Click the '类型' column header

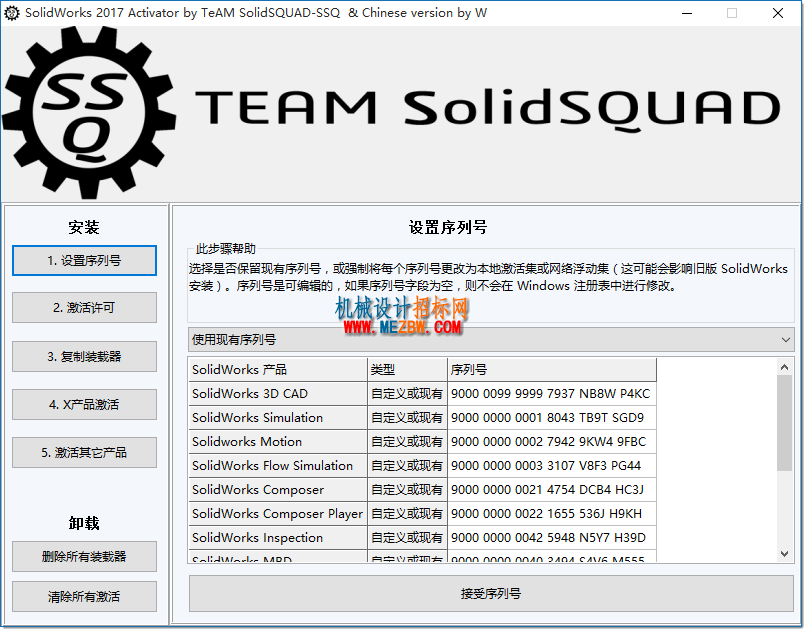[x=408, y=370]
